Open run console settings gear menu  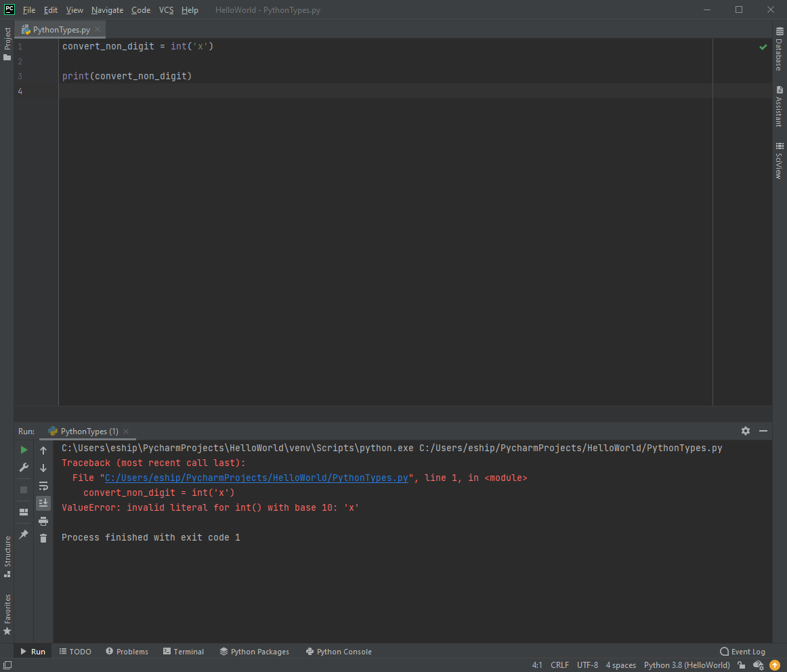(x=745, y=431)
